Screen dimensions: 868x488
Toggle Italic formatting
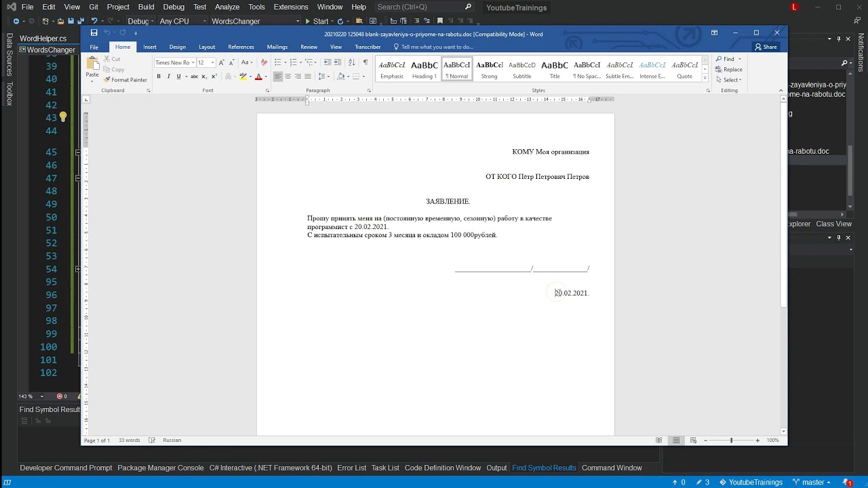169,77
